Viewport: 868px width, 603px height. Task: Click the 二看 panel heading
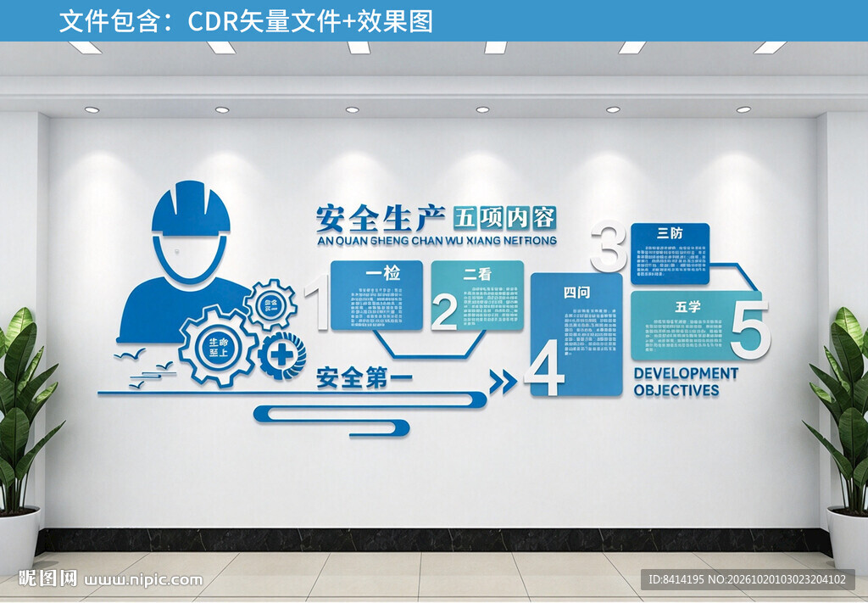tap(477, 274)
